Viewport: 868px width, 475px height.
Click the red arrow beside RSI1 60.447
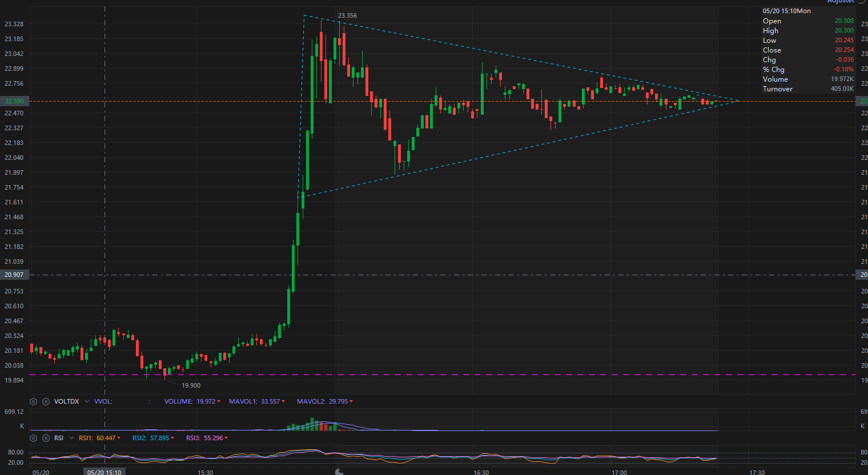119,438
